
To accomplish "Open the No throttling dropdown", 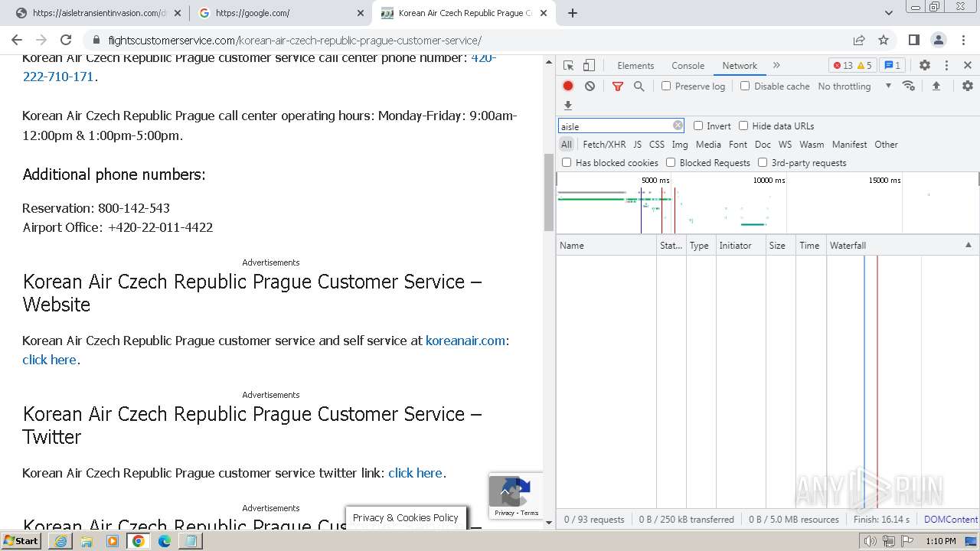I will coord(854,86).
